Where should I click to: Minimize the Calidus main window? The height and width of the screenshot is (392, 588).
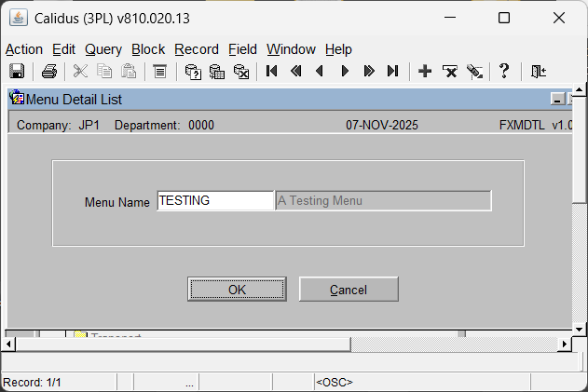click(450, 18)
